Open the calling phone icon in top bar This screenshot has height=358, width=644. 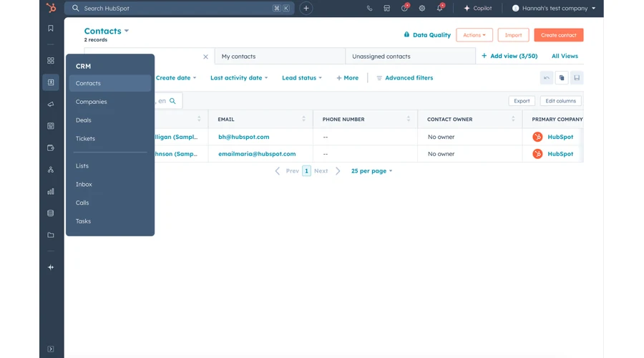pyautogui.click(x=369, y=8)
